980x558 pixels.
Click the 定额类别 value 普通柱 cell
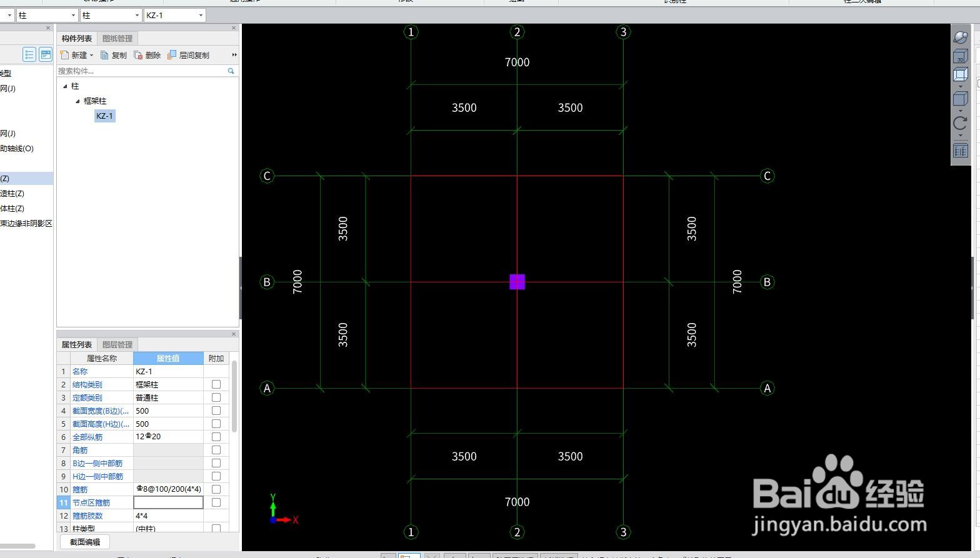coord(168,397)
